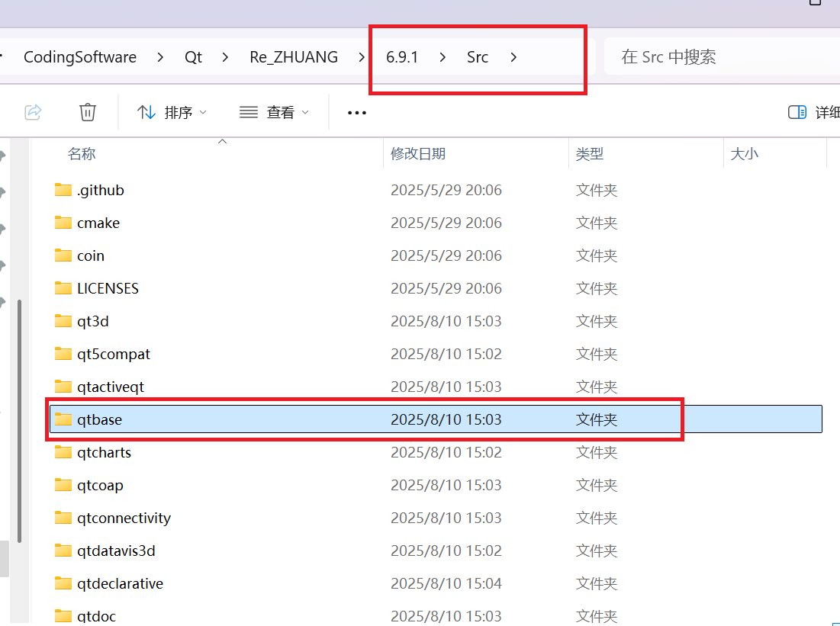This screenshot has height=626, width=840.
Task: Select the qtdatavis3d folder icon
Action: point(63,550)
